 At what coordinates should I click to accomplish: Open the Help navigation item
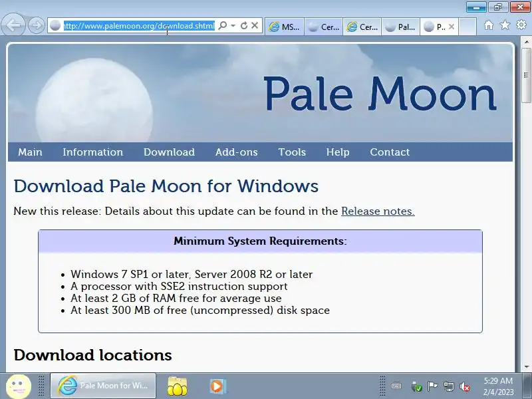point(338,152)
